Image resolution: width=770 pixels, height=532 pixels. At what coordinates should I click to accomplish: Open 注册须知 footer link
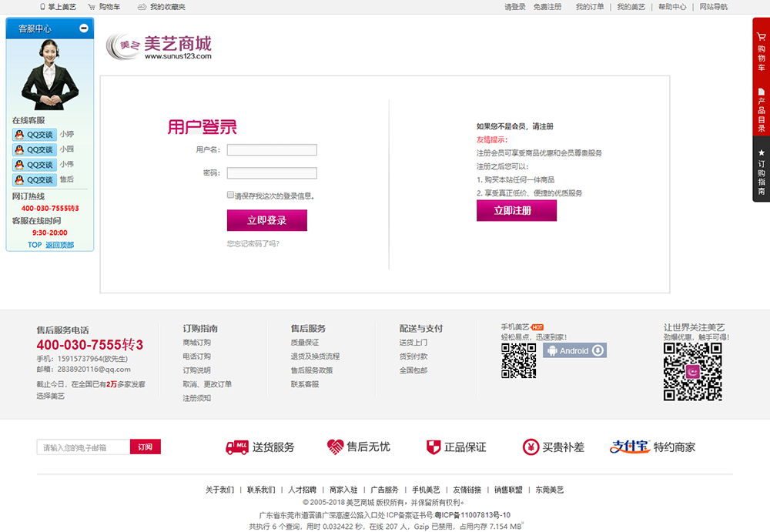coord(197,398)
